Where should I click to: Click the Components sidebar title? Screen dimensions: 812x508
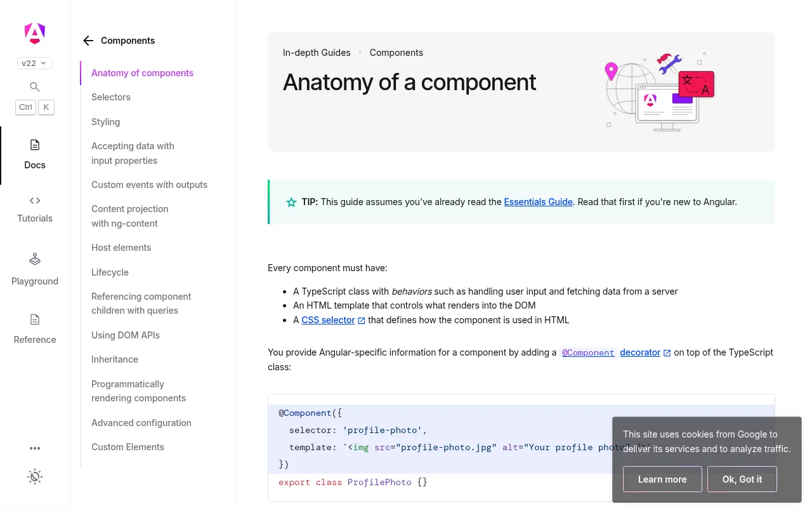click(x=128, y=41)
